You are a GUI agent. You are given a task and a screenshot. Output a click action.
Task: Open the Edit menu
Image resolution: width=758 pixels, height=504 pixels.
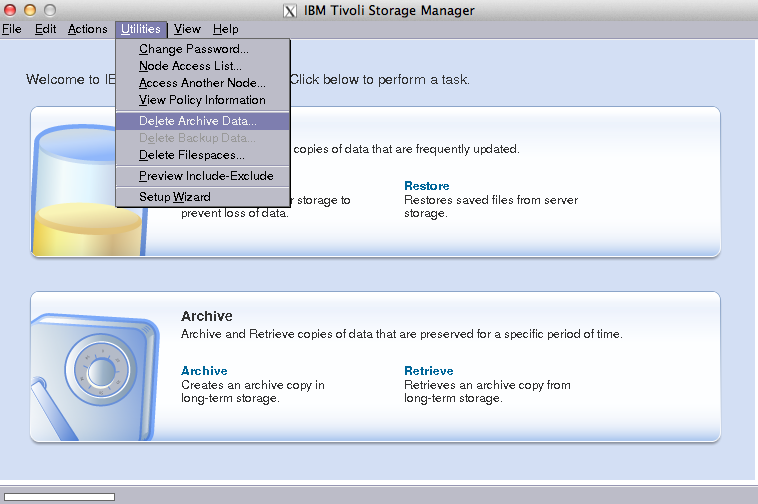point(46,29)
